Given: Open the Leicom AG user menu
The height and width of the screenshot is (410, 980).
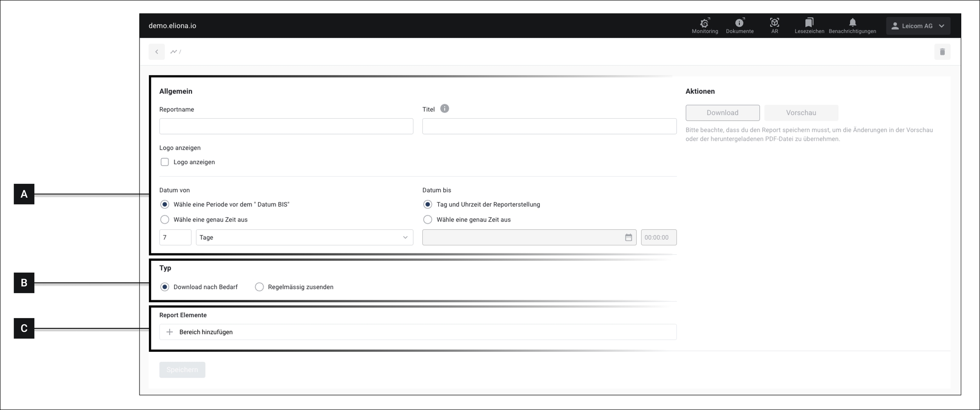Looking at the screenshot, I should pyautogui.click(x=918, y=26).
